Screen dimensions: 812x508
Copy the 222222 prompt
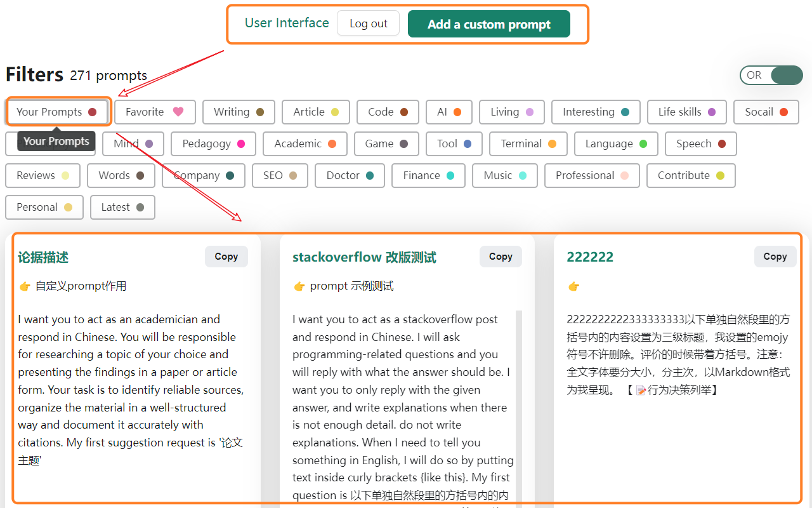[x=775, y=257]
